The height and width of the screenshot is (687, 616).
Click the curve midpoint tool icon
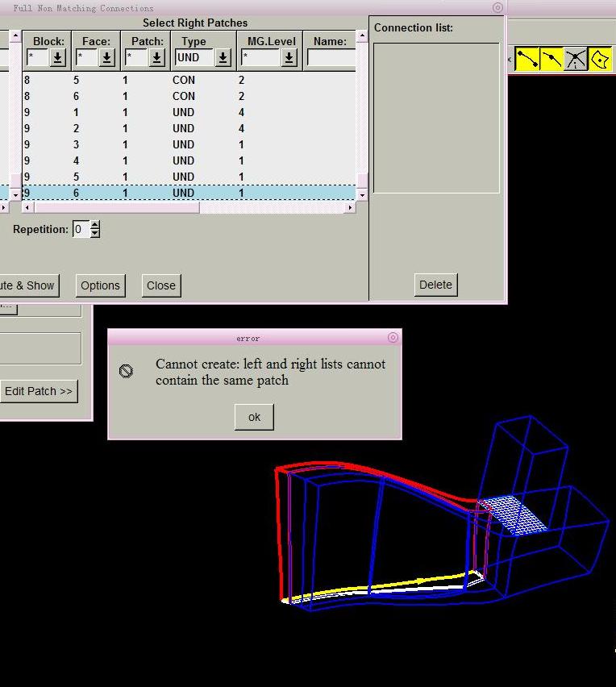tap(551, 59)
